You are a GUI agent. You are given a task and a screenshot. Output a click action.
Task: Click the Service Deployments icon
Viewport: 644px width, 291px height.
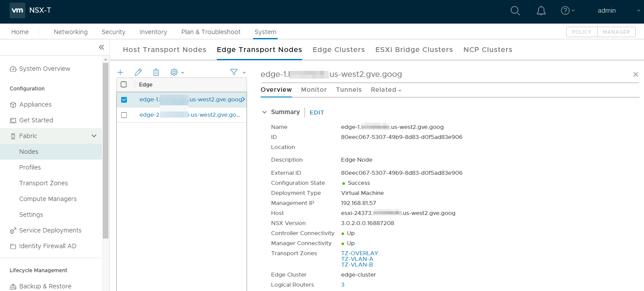tap(13, 231)
